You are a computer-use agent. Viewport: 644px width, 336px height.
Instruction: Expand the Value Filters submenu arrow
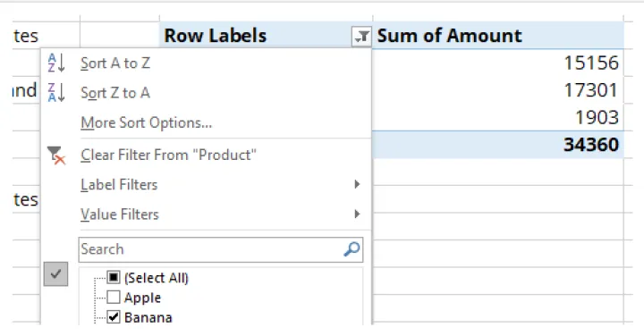[x=357, y=214]
